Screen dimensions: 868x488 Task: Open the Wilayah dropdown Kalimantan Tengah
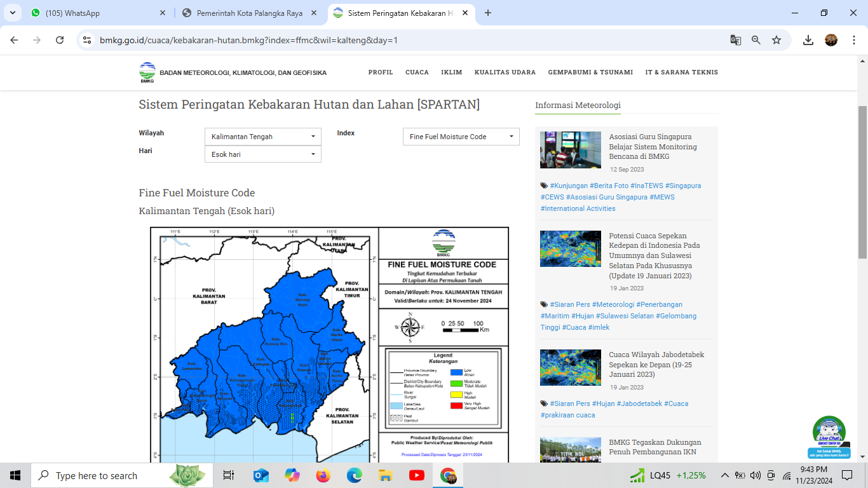pyautogui.click(x=263, y=137)
